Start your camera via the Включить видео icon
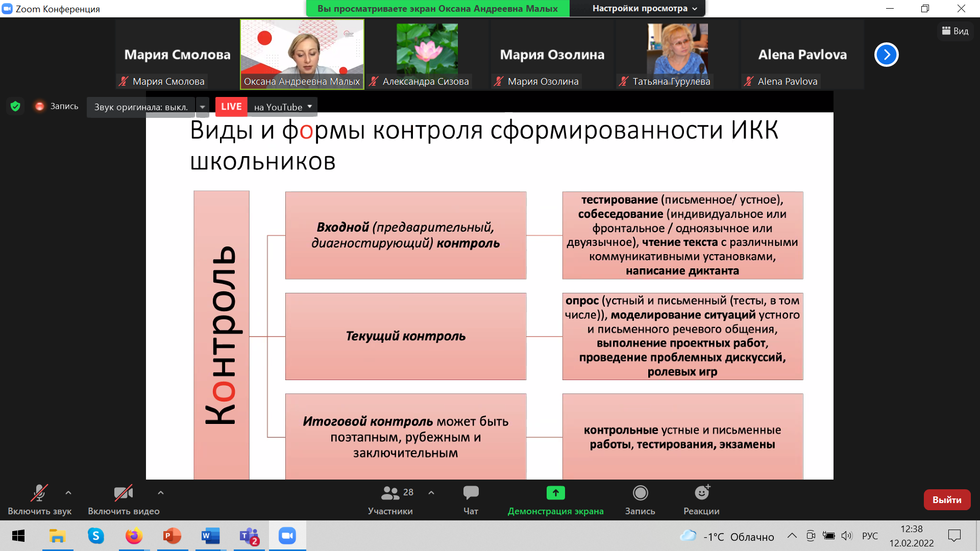The image size is (980, 551). [x=123, y=493]
